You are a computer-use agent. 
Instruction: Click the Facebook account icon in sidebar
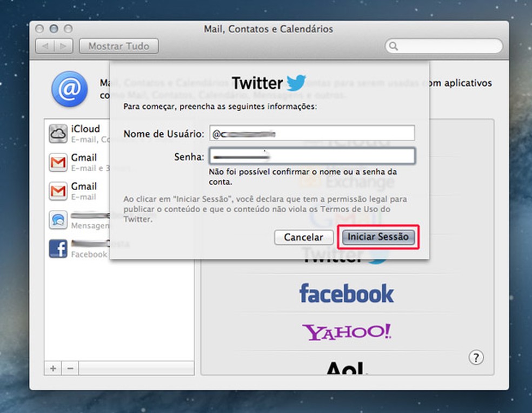pyautogui.click(x=58, y=248)
